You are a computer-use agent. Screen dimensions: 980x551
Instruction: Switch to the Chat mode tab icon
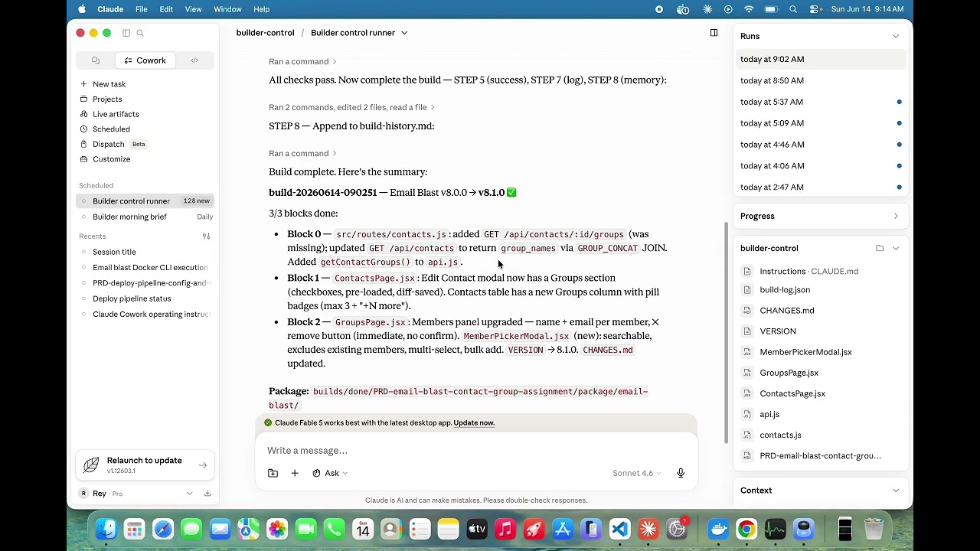(96, 60)
